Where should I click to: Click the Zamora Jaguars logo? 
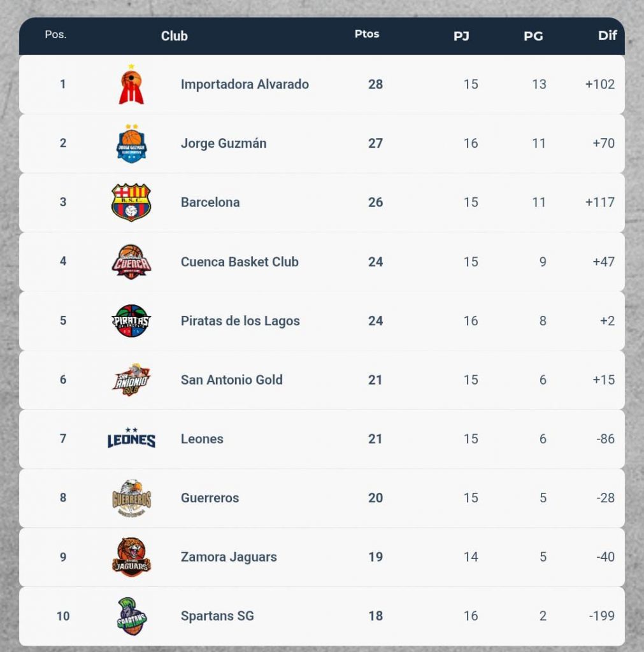tap(131, 557)
